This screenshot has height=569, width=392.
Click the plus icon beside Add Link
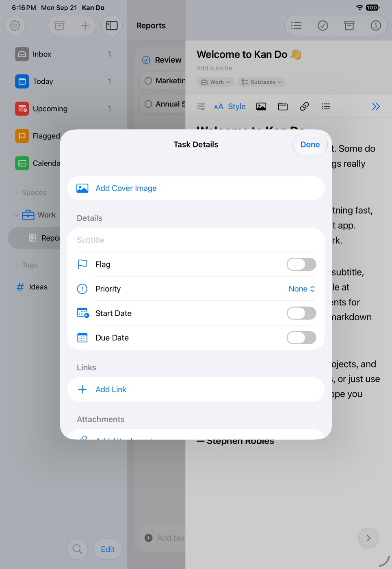coord(82,389)
